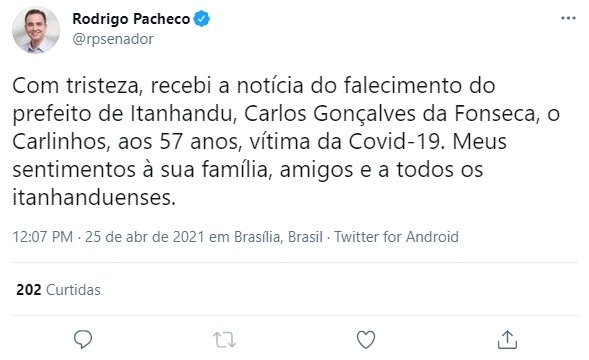Click the blue verified badge
589x360 pixels.
pos(202,19)
